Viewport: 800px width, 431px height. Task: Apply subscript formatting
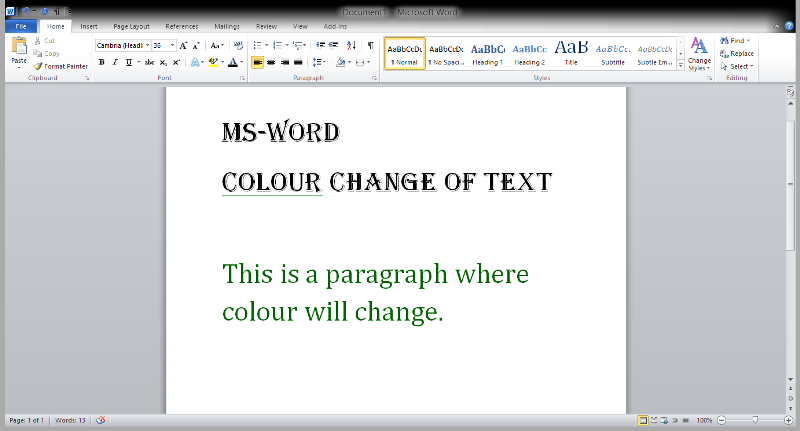[x=163, y=62]
